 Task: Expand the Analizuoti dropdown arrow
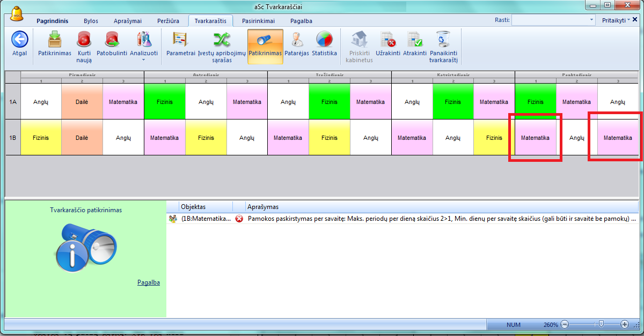click(x=143, y=59)
